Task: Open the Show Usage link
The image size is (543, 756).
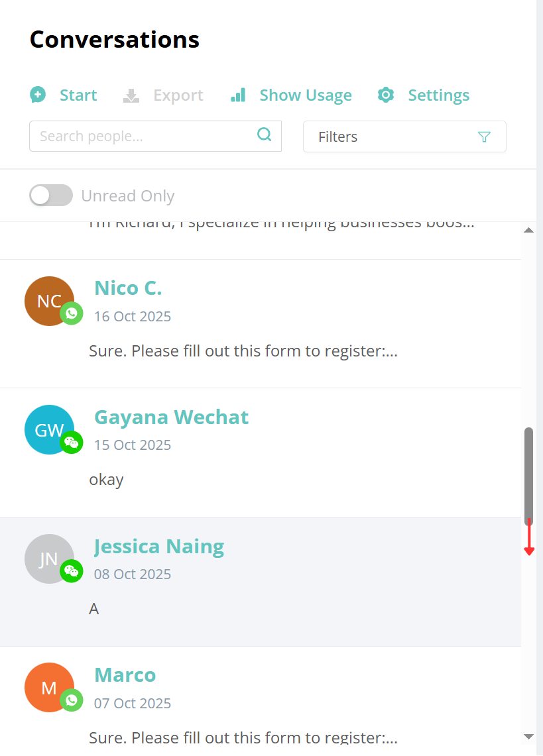Action: point(305,95)
